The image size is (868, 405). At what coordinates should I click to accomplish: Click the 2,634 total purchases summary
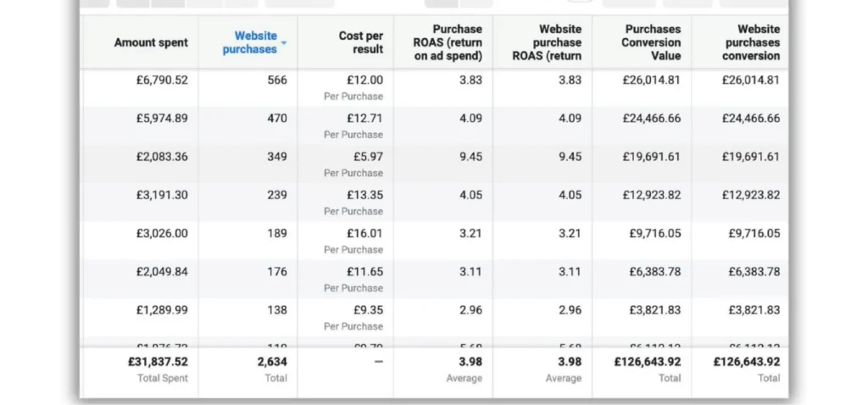[x=272, y=362]
